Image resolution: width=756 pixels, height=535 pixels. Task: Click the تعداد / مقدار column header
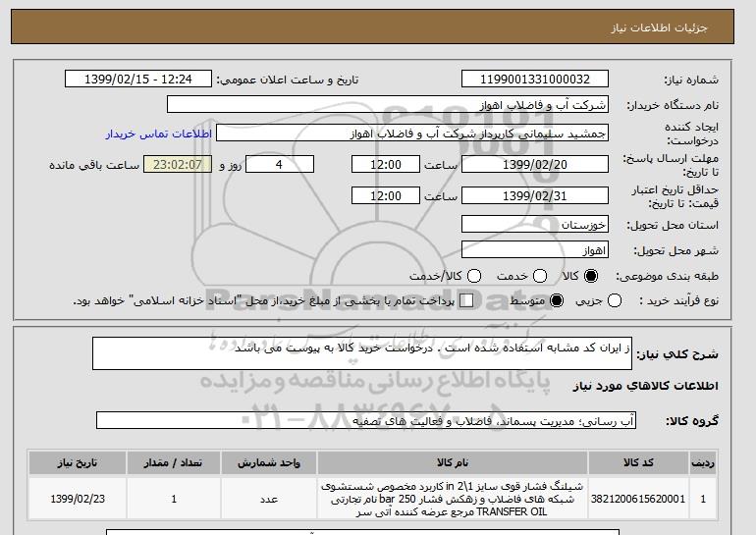click(x=174, y=463)
